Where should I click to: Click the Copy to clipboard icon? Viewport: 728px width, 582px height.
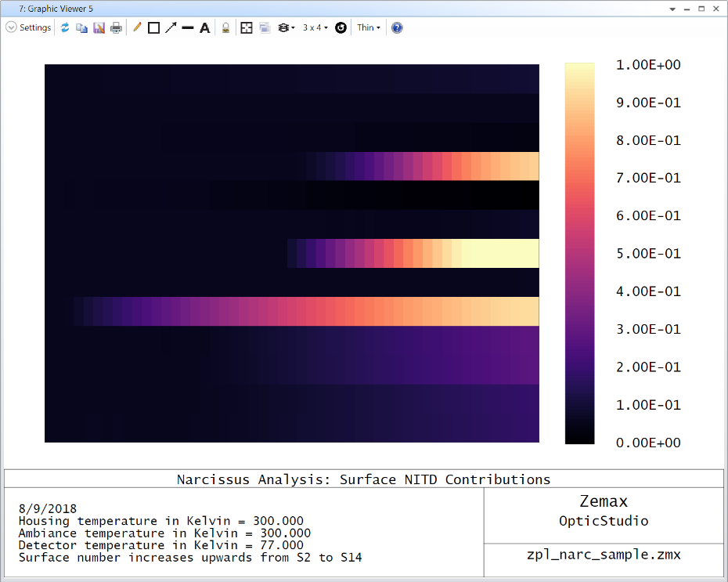[81, 27]
